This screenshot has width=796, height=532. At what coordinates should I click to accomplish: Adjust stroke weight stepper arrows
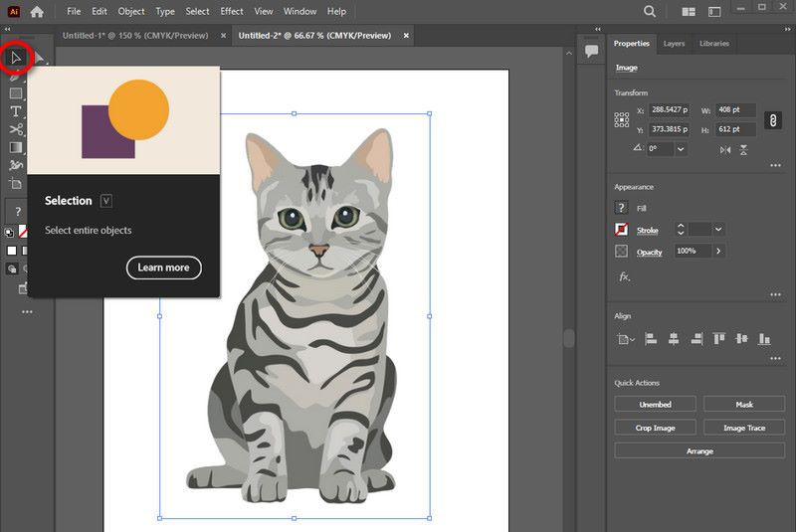(681, 230)
